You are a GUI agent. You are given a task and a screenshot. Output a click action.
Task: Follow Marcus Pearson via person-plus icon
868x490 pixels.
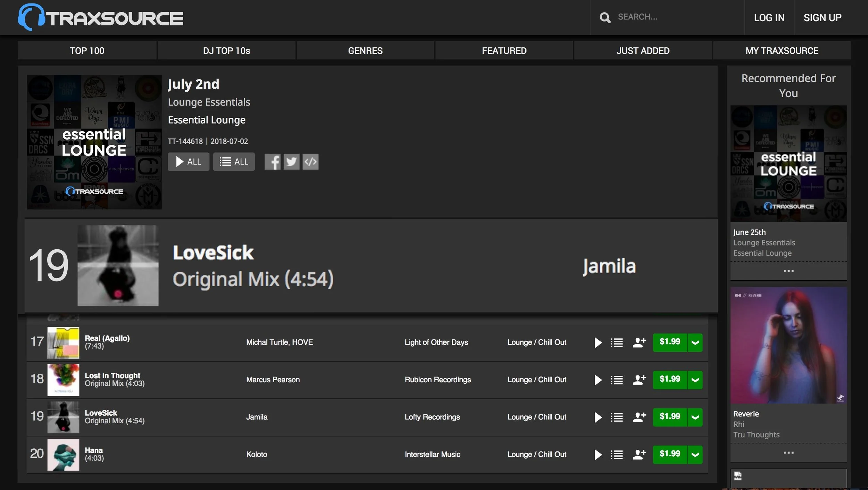[639, 380]
